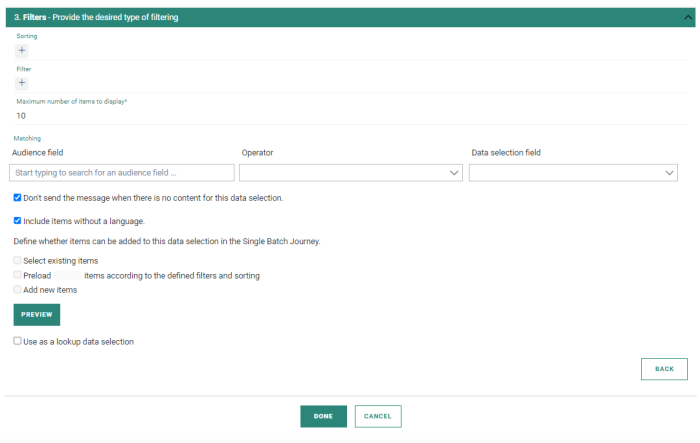Add a new filter with plus icon
This screenshot has width=700, height=443.
tap(22, 83)
